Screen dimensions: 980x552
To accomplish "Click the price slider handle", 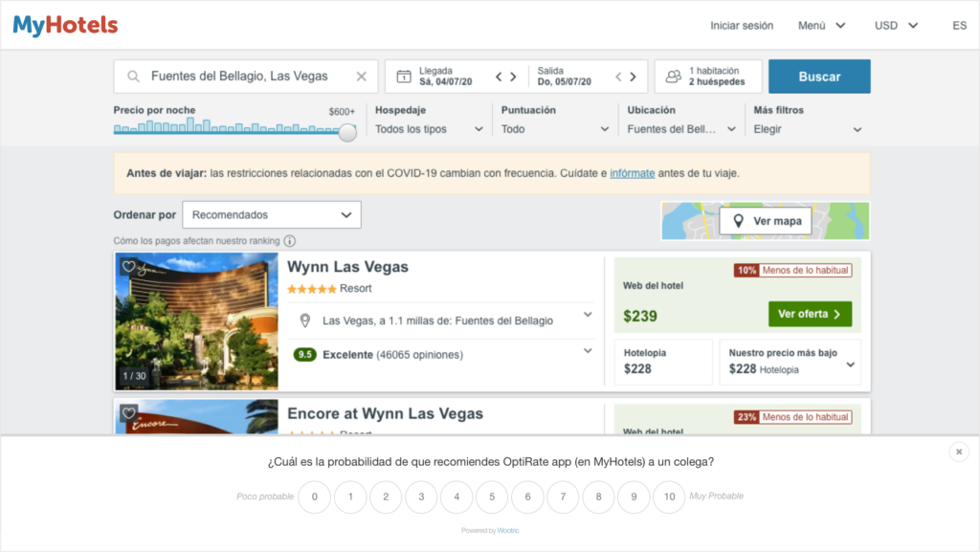I will [347, 132].
